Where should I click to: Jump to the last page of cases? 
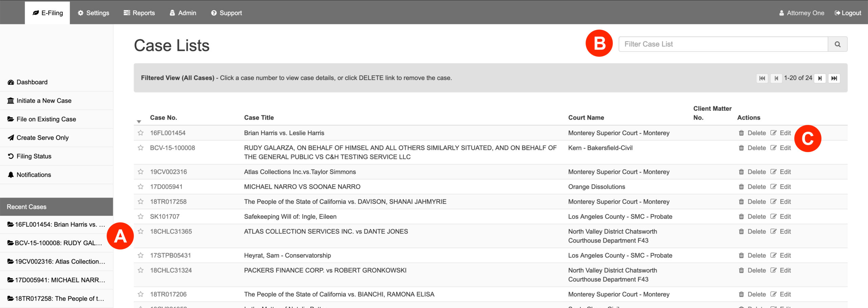click(x=834, y=78)
